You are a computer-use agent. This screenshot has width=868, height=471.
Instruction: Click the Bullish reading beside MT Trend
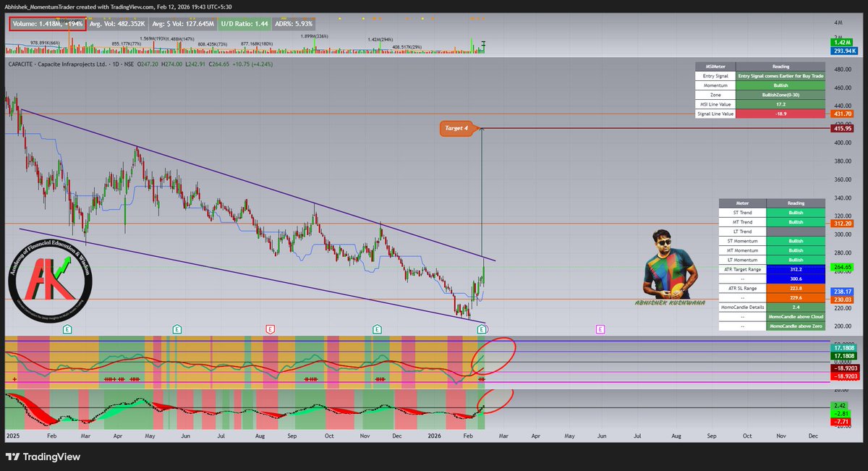point(796,222)
